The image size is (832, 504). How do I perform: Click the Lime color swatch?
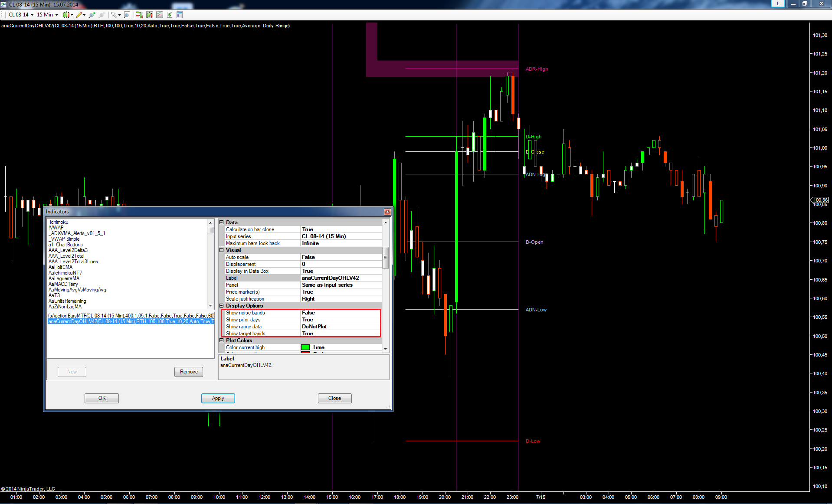pos(305,347)
